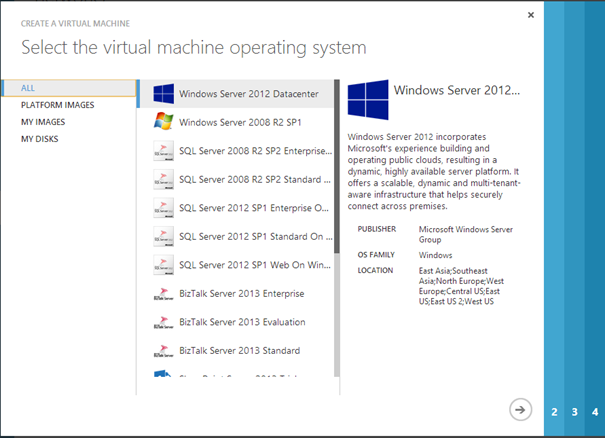Pick BizTalk Server 2013 Standard from list
This screenshot has width=605, height=438.
pos(240,351)
